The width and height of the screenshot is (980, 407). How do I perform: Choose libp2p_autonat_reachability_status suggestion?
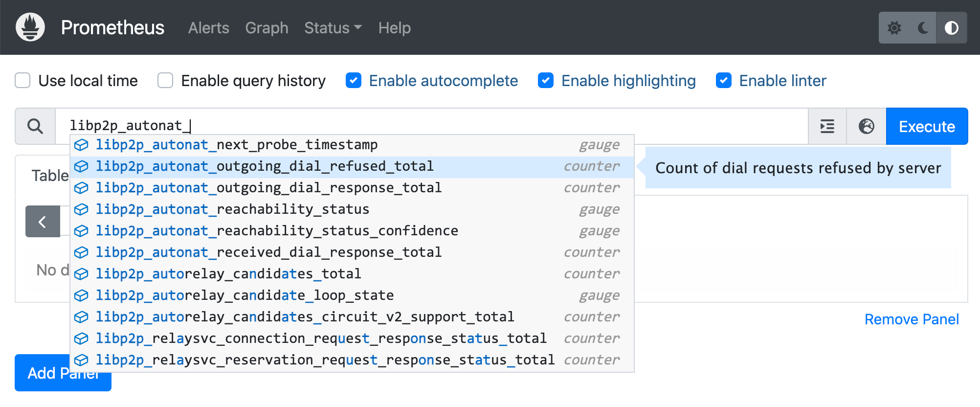point(232,209)
